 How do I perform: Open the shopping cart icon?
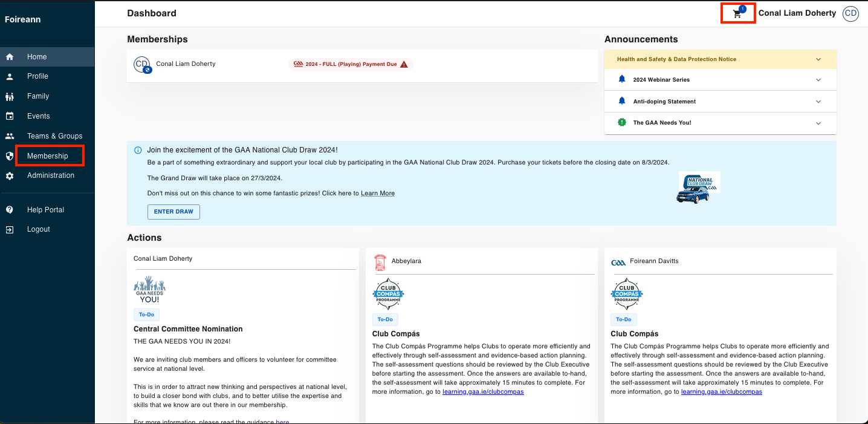point(737,13)
